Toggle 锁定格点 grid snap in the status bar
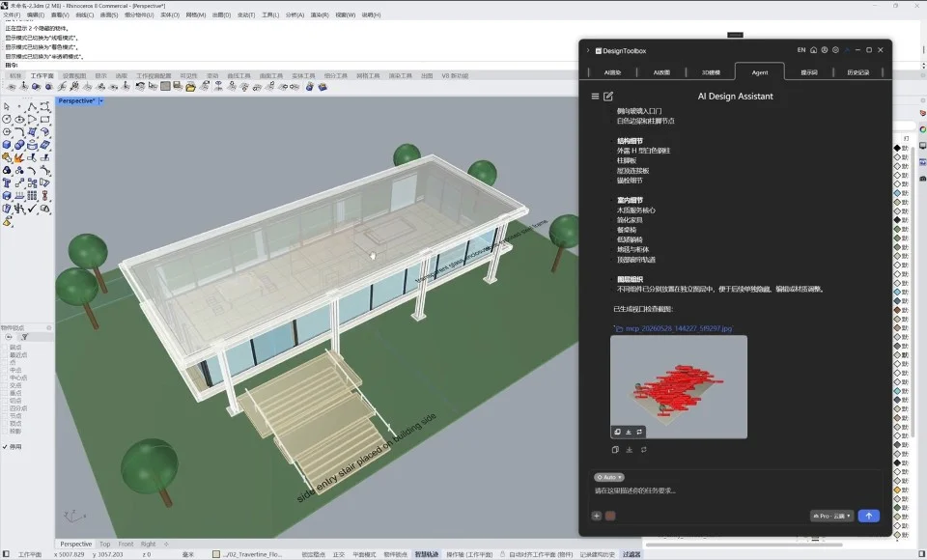The width and height of the screenshot is (927, 560). click(313, 554)
